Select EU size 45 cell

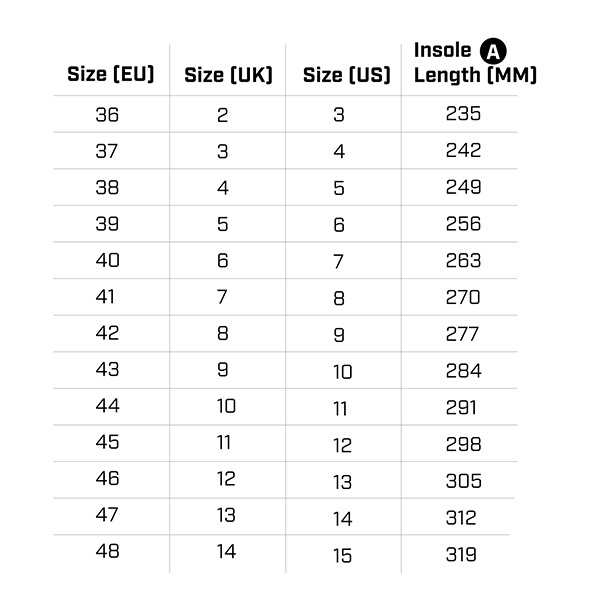(107, 443)
